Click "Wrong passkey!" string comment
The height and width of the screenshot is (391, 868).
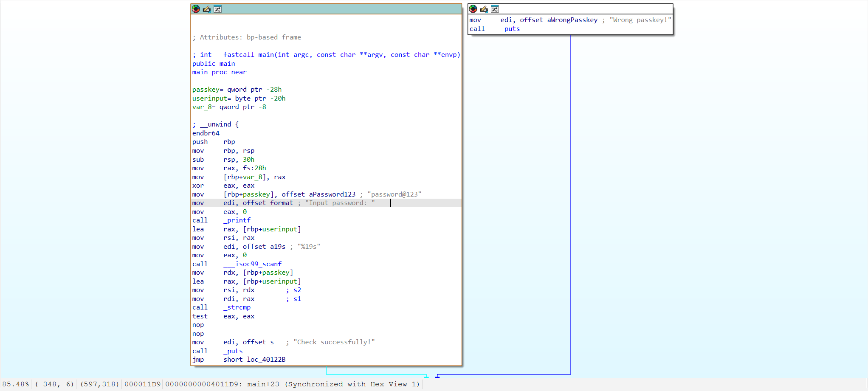coord(640,20)
